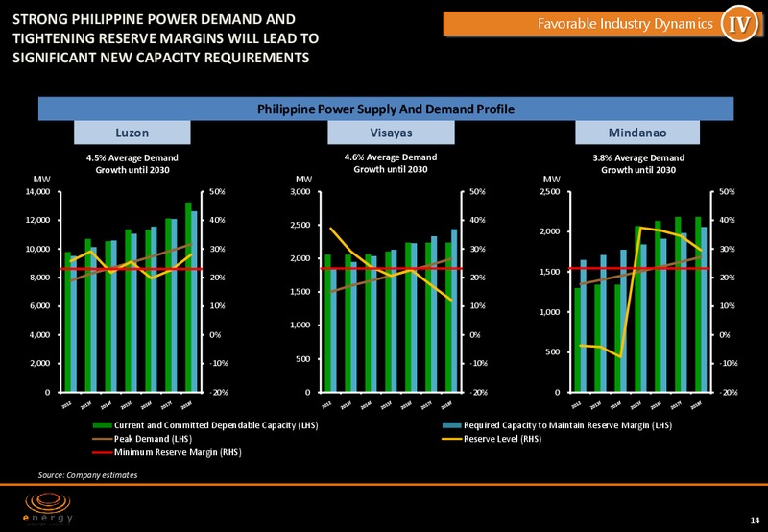
Task: Select the slide title starting STRONG PHILIPPINE POWER DEMAND
Action: pyautogui.click(x=165, y=38)
